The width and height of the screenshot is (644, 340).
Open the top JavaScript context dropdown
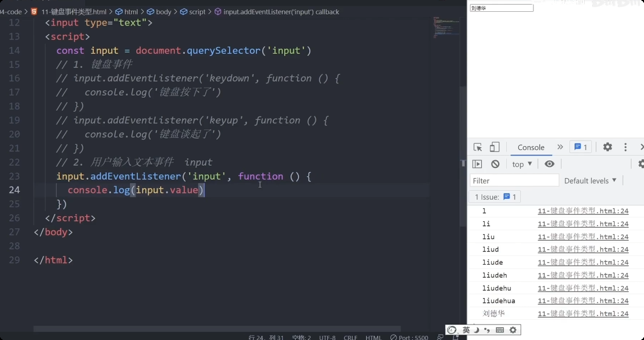522,164
